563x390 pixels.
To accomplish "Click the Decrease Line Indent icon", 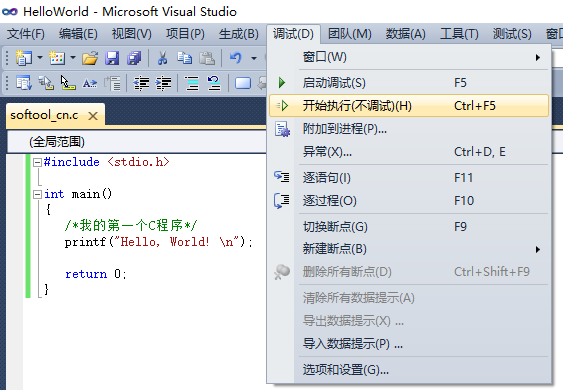I will coord(141,83).
